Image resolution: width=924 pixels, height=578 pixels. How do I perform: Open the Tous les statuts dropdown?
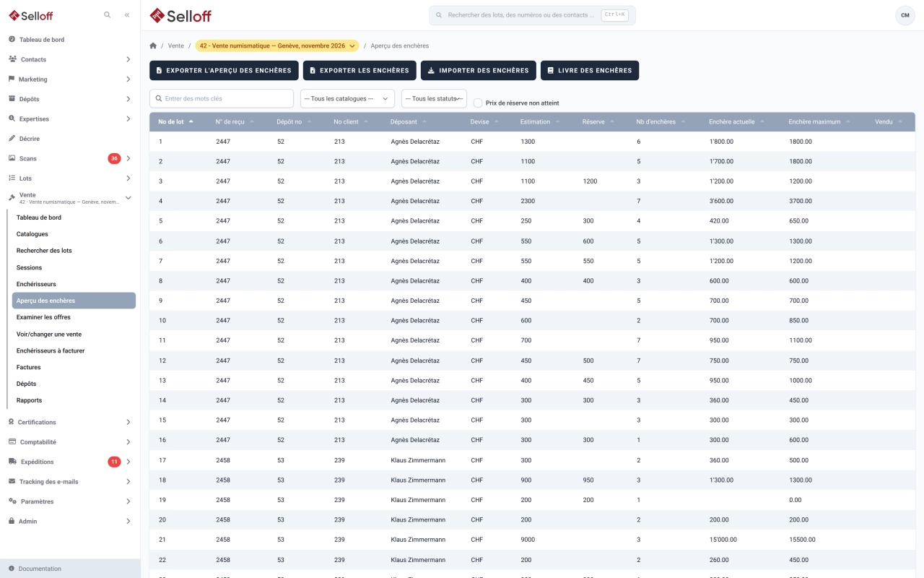434,98
